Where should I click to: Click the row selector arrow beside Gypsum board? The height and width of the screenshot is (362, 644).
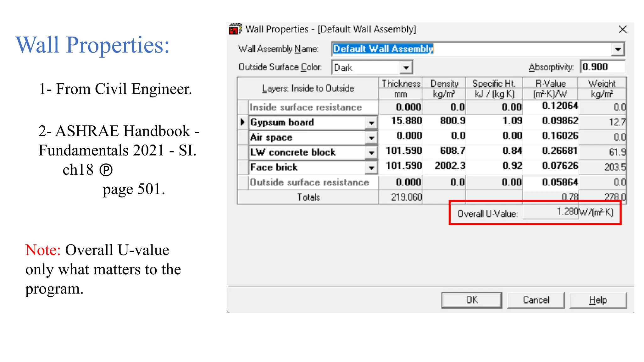click(243, 122)
